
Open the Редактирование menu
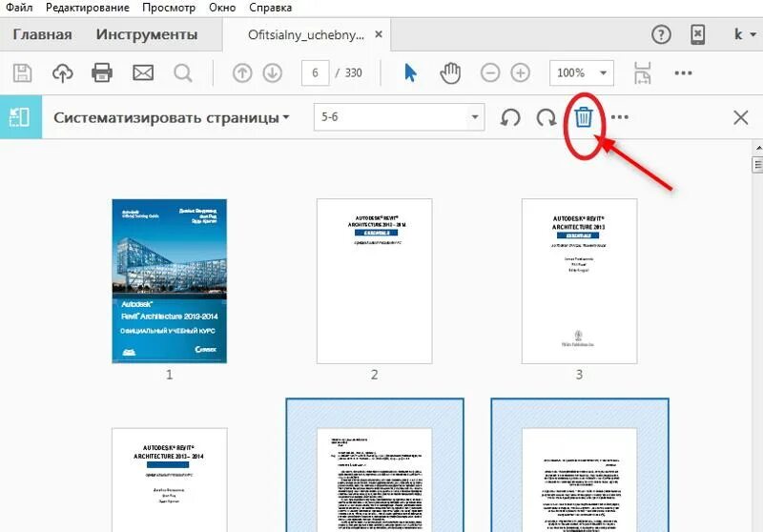[88, 8]
